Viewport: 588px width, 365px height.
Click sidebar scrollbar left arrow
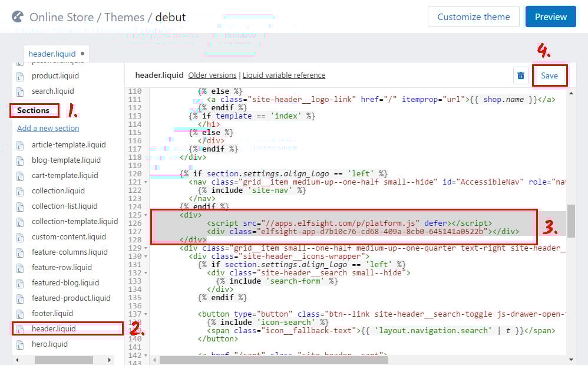point(17,360)
